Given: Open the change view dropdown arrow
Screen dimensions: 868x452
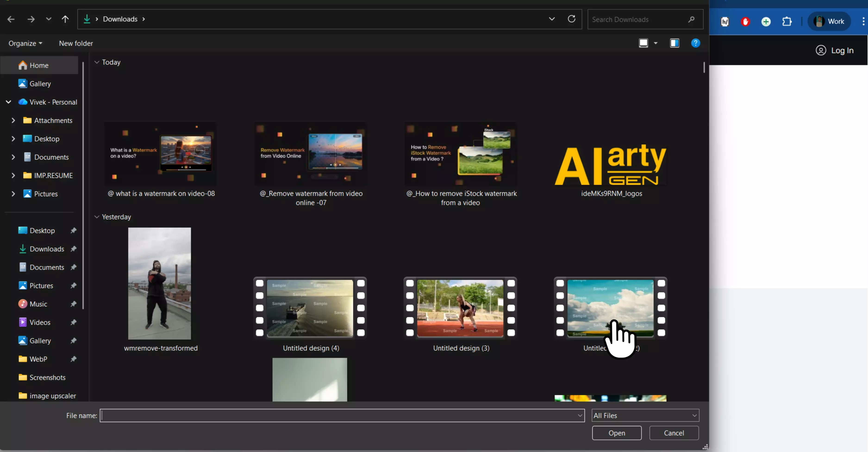Looking at the screenshot, I should [656, 43].
